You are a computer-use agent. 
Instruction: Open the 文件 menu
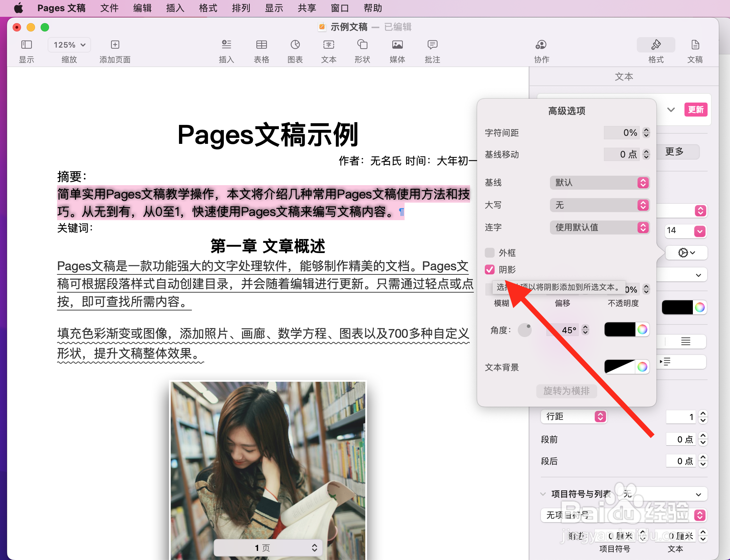click(x=109, y=8)
